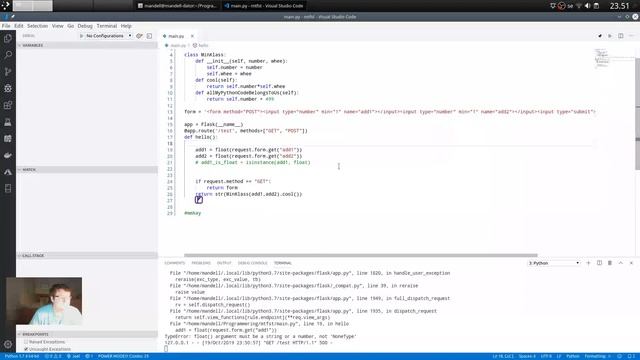Screen dimensions: 640x360
Task: Open the File menu
Action: 6,26
